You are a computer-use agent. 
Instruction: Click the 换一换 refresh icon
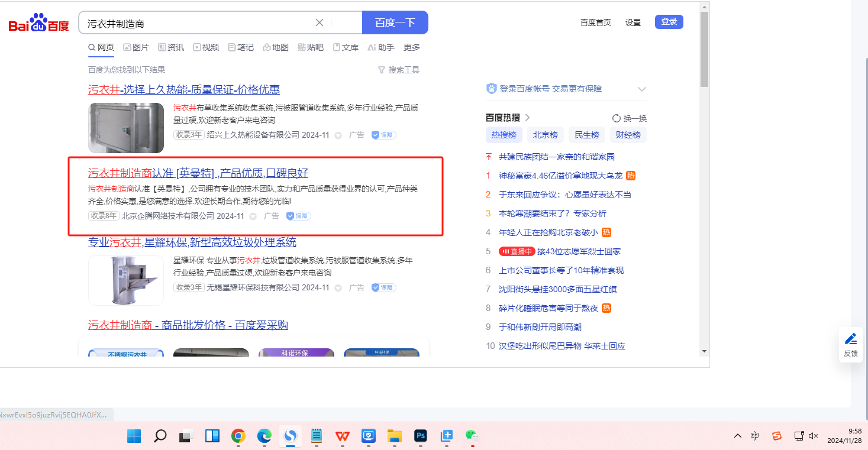617,118
